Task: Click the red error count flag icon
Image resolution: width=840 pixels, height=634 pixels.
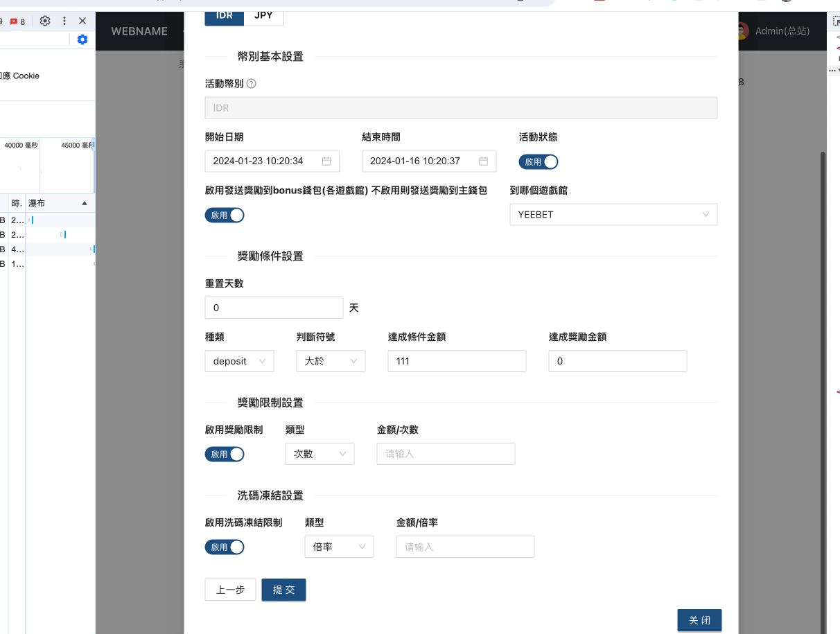Action: click(14, 21)
